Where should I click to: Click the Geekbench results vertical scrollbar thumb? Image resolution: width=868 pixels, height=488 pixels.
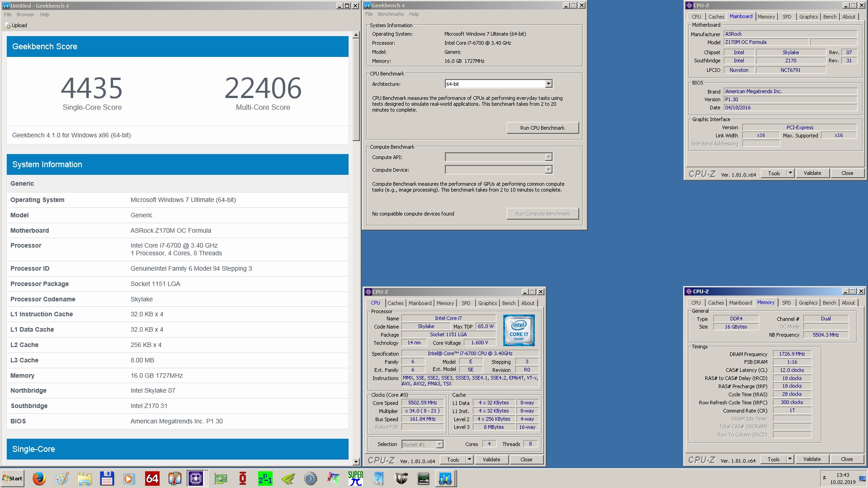[x=356, y=89]
